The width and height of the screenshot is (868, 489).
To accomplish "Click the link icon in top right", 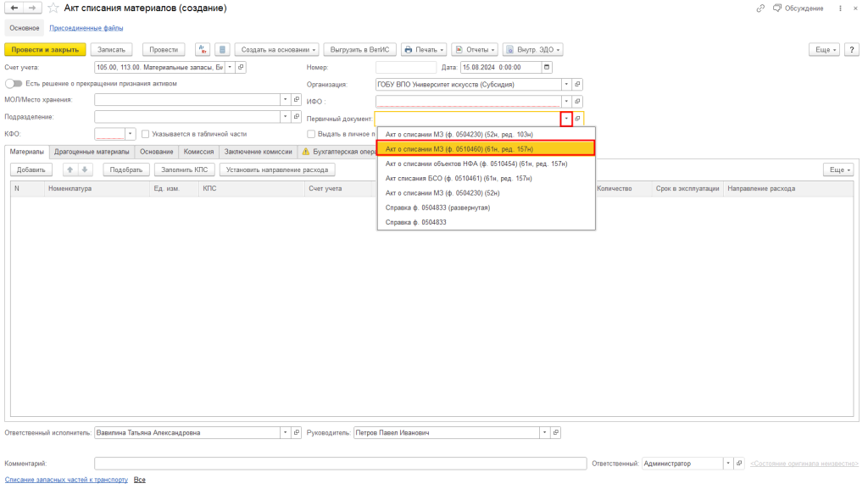I will tap(760, 8).
